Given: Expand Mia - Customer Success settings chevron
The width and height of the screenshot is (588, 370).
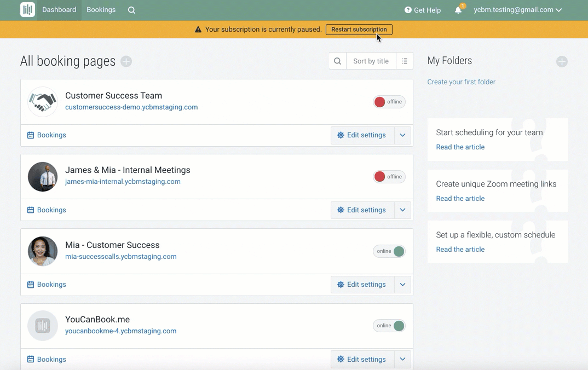Looking at the screenshot, I should (402, 285).
